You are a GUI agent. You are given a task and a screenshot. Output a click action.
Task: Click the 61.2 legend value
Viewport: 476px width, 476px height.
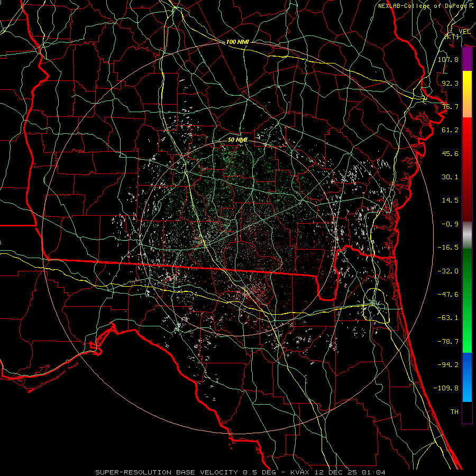click(450, 130)
